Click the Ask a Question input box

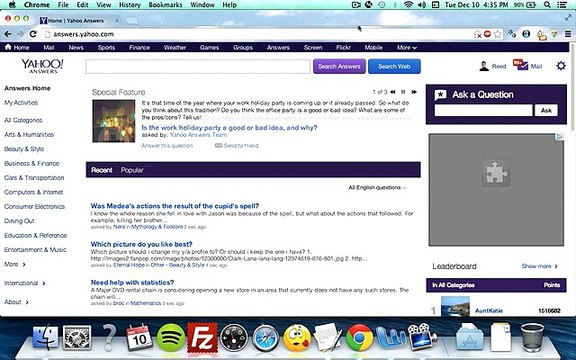point(483,110)
